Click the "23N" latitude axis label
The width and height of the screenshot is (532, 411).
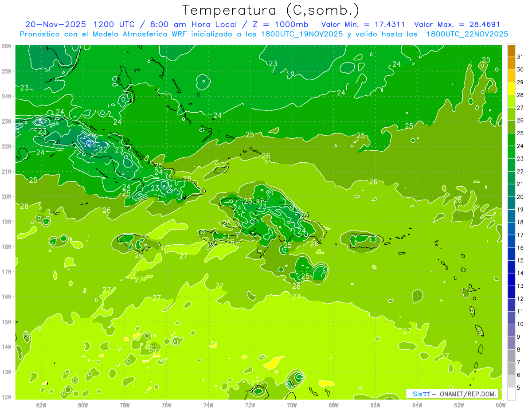(x=7, y=121)
